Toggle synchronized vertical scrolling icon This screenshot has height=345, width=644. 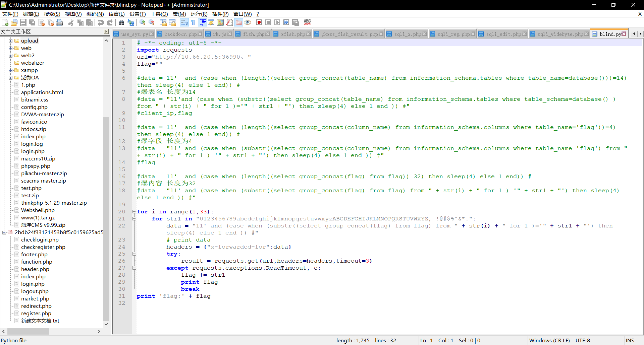click(x=163, y=22)
